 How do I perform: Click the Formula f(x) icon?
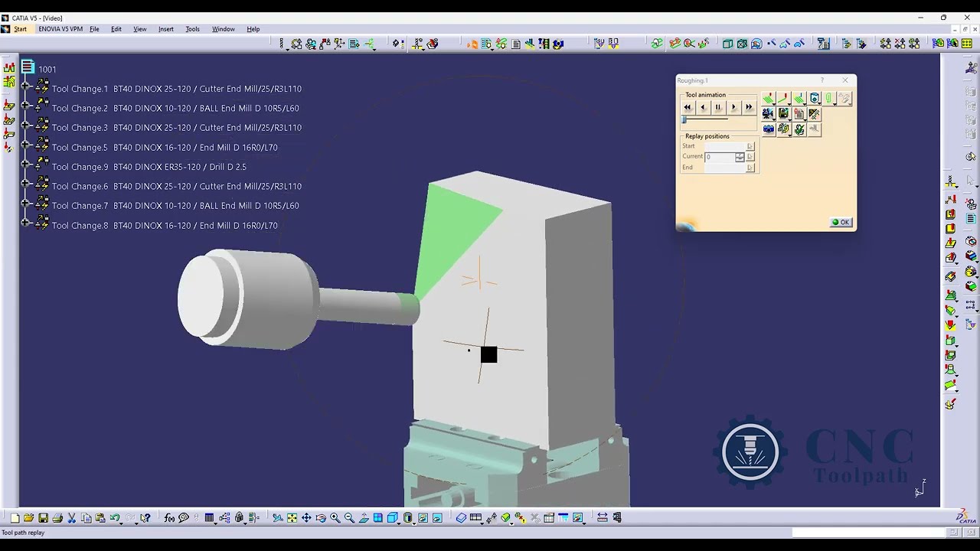(x=169, y=518)
